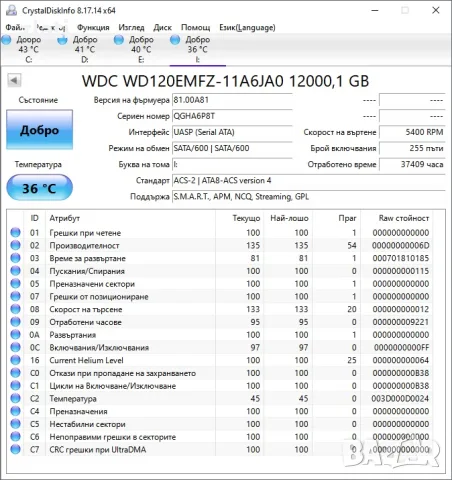452x480 pixels.
Task: Open the Изглед menu
Action: tap(131, 27)
